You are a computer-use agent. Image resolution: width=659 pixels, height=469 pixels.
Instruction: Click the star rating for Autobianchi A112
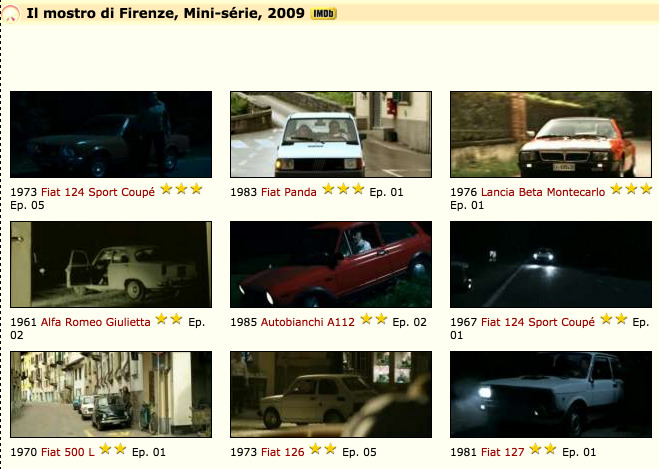click(x=374, y=319)
